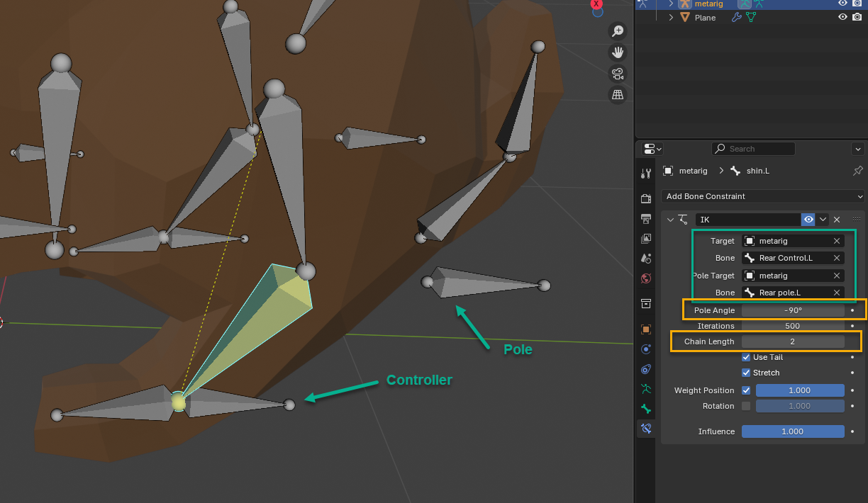Open the Tool properties tab (wrench icon)

point(645,174)
